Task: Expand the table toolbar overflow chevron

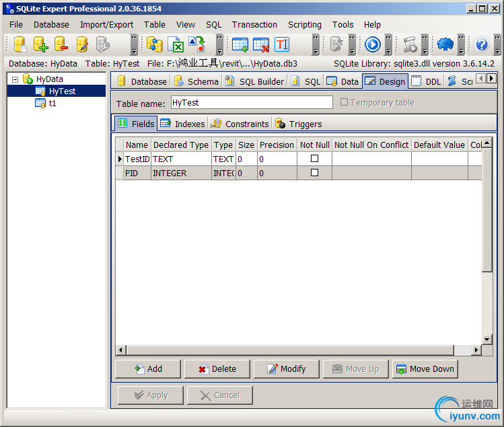Action: (x=316, y=44)
